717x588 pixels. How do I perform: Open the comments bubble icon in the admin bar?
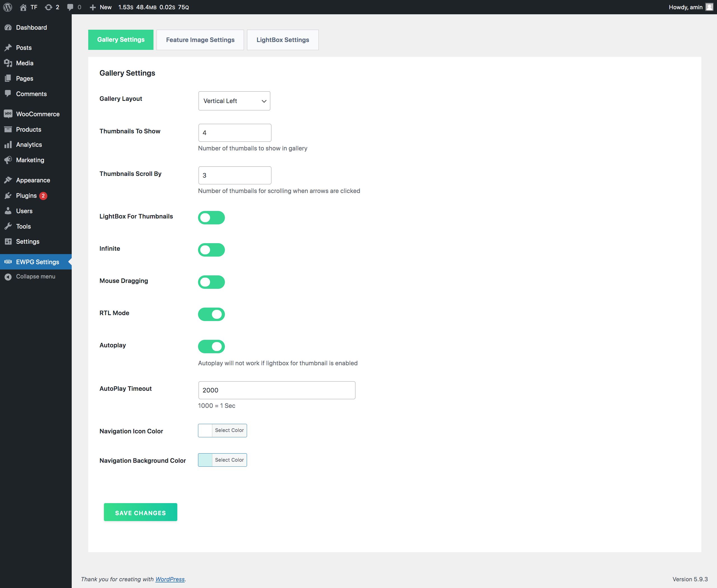pos(70,7)
